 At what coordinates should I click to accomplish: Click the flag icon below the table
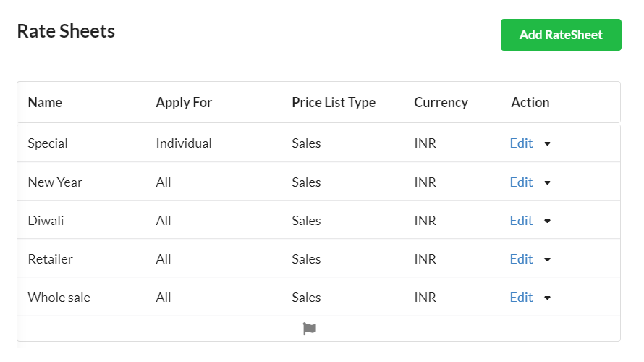point(310,329)
